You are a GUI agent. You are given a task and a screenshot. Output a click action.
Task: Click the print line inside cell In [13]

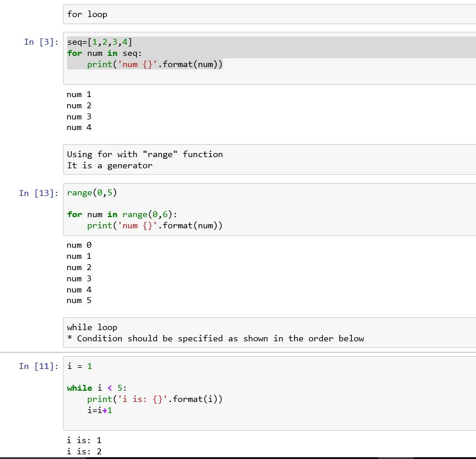pyautogui.click(x=155, y=225)
